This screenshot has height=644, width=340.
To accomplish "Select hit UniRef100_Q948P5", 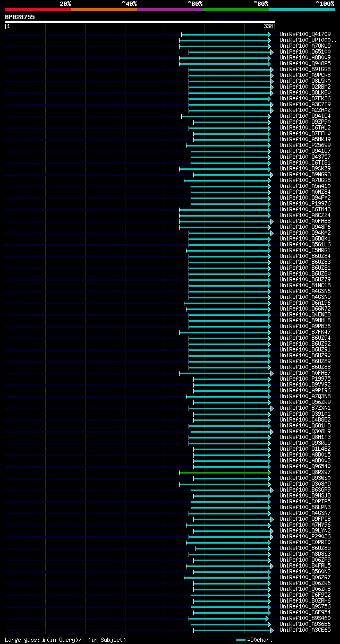I will 305,64.
